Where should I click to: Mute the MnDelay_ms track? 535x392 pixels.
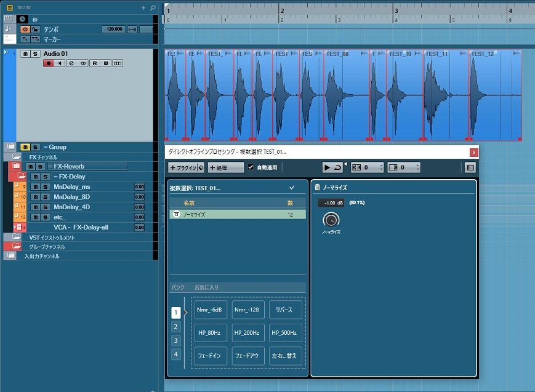point(36,186)
